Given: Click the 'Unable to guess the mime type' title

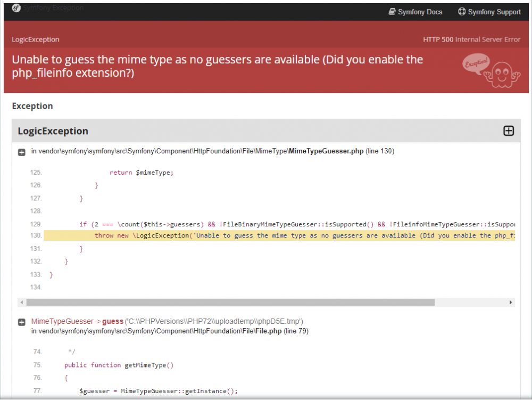Looking at the screenshot, I should 218,66.
